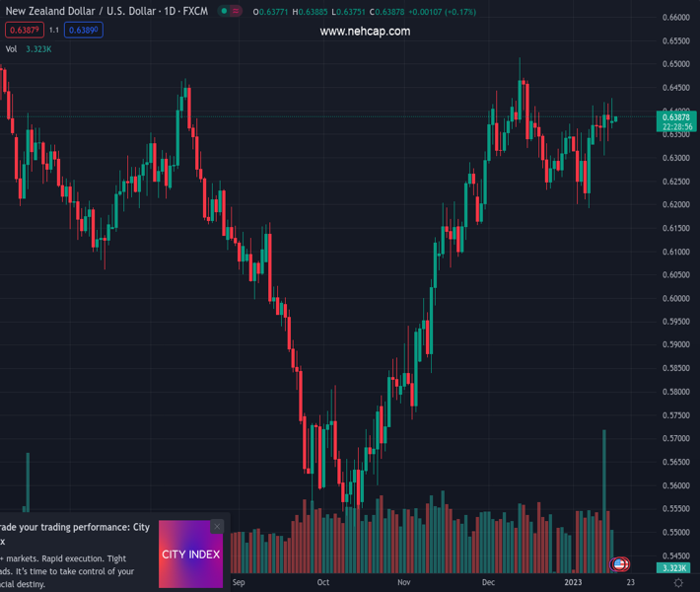This screenshot has height=592, width=700.
Task: Click the 0.60000 level on price scale
Action: 675,298
